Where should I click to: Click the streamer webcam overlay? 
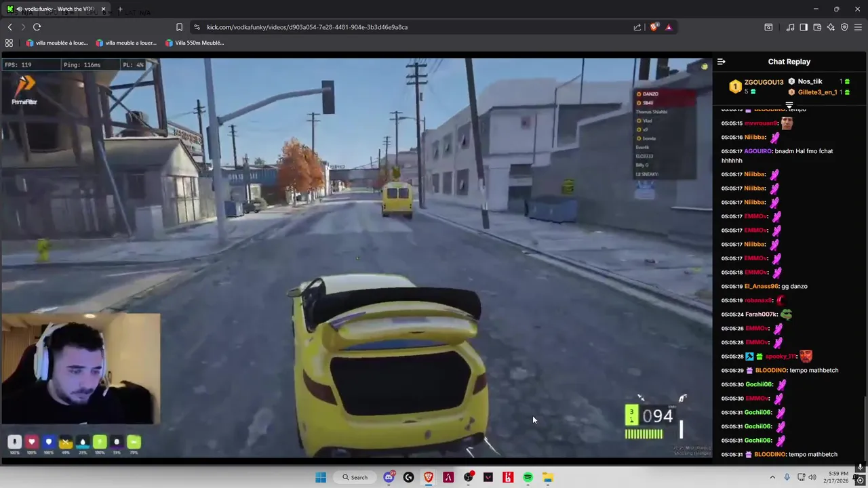80,369
